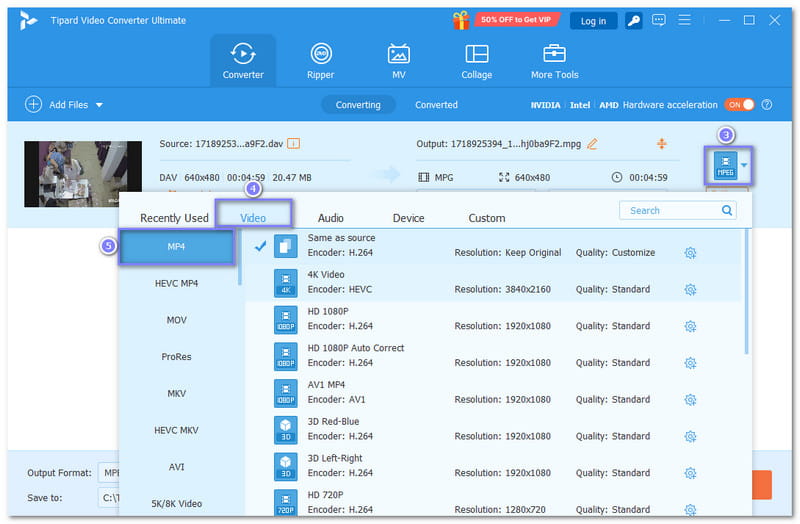Select HEVC MP4 format category

coord(177,283)
